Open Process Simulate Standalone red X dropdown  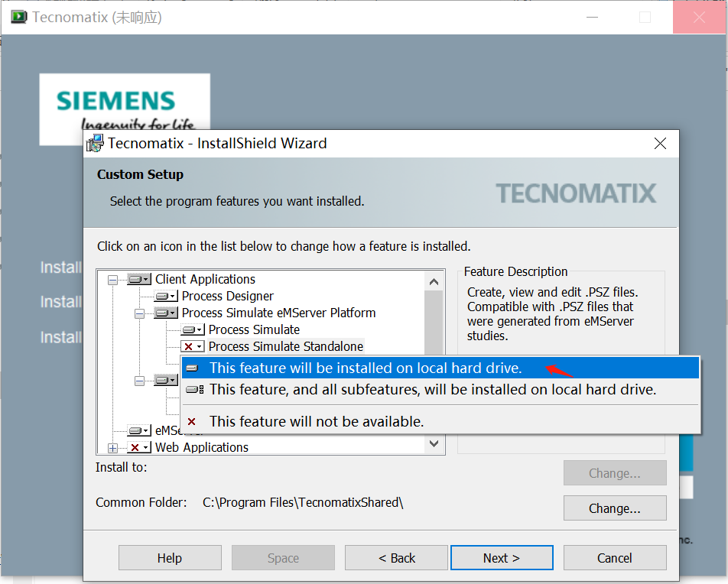click(x=193, y=346)
